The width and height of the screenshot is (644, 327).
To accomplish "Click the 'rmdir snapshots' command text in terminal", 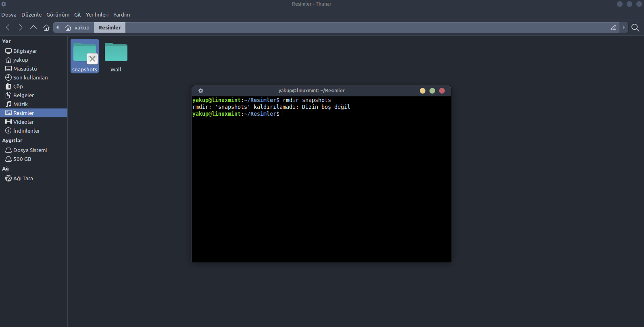I will (x=307, y=100).
